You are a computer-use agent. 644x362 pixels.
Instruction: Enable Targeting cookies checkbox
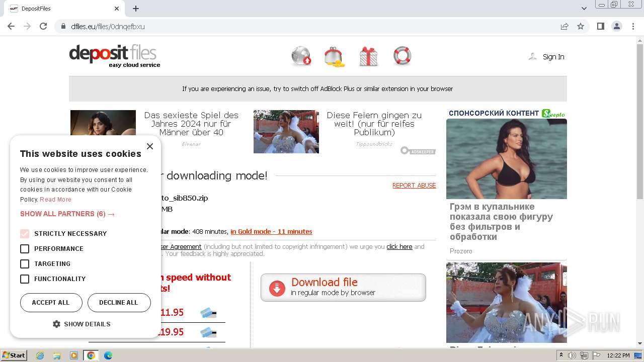click(25, 264)
